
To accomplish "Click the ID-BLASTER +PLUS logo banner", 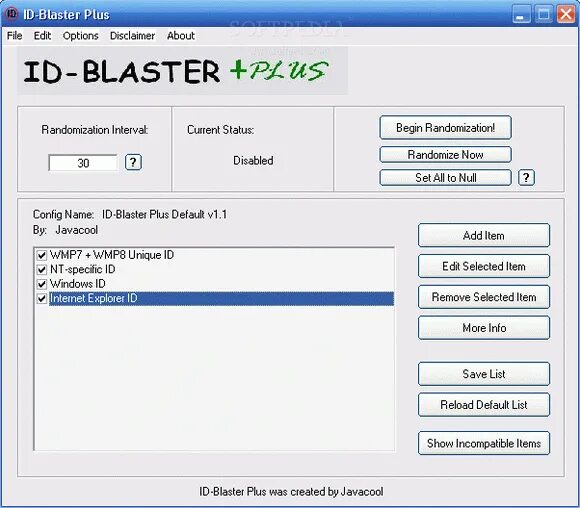I will click(x=182, y=71).
